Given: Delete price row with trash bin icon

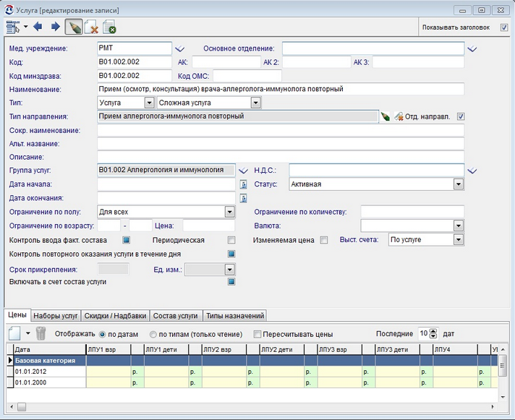Looking at the screenshot, I should point(41,333).
